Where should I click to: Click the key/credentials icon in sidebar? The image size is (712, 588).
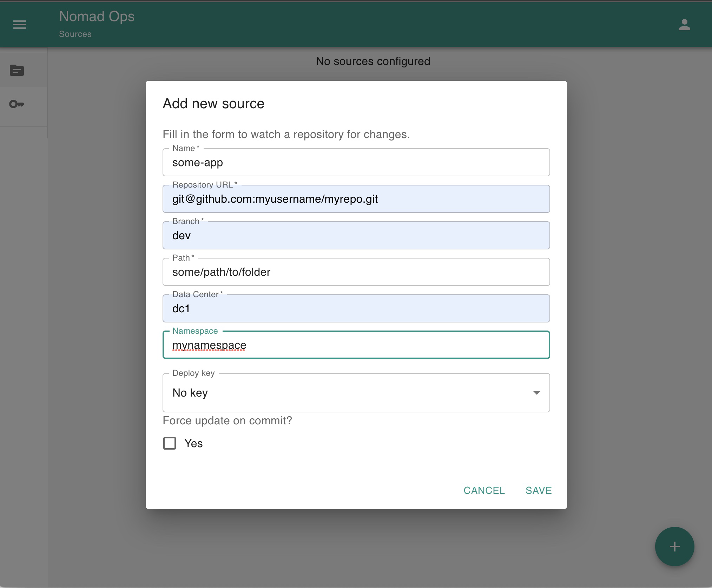17,104
